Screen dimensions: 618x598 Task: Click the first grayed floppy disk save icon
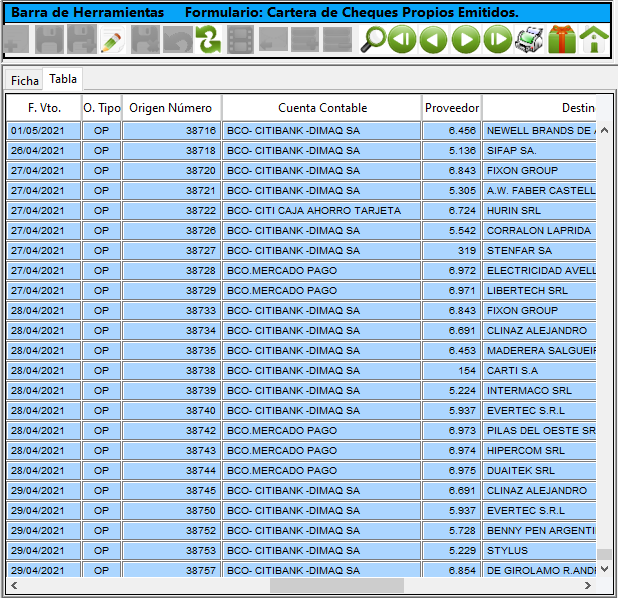click(x=49, y=39)
